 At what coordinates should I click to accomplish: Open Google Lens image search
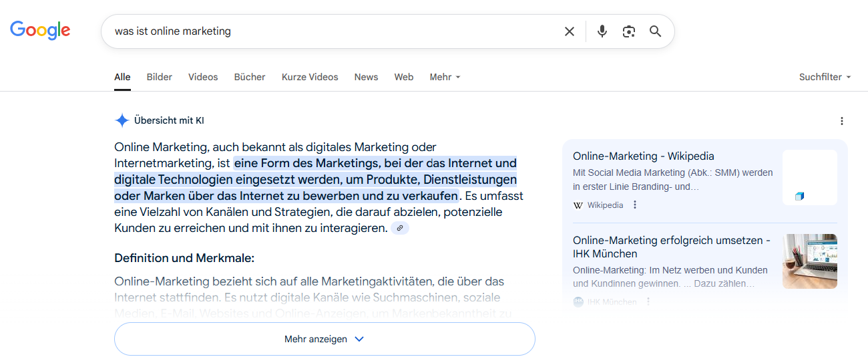[x=629, y=31]
